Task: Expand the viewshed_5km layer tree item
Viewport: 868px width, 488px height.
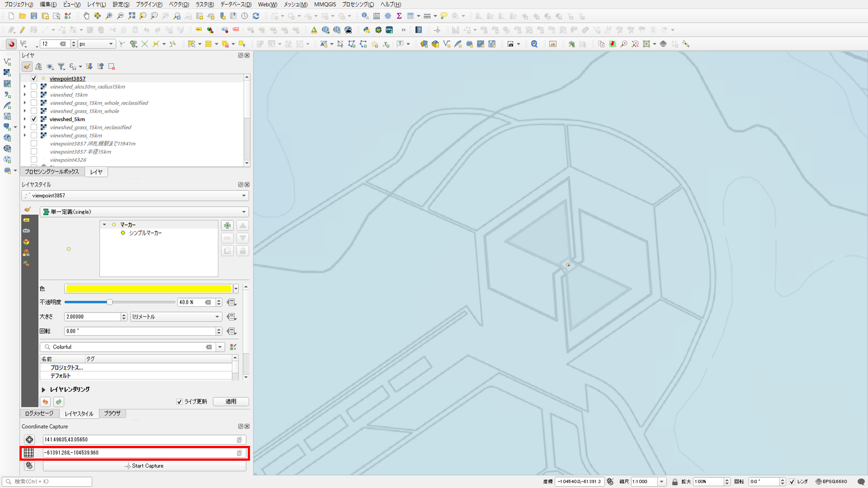Action: (25, 119)
